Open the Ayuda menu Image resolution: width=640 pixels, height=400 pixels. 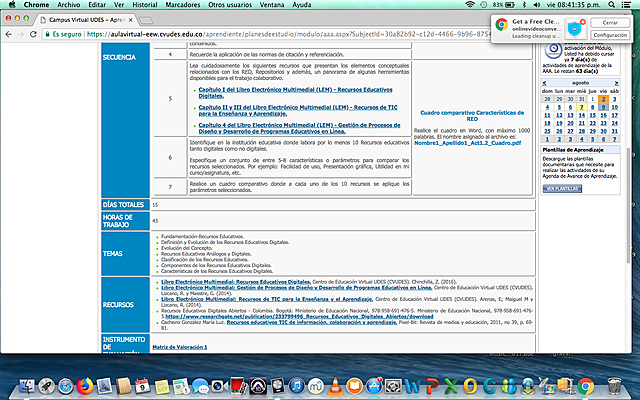coord(302,4)
